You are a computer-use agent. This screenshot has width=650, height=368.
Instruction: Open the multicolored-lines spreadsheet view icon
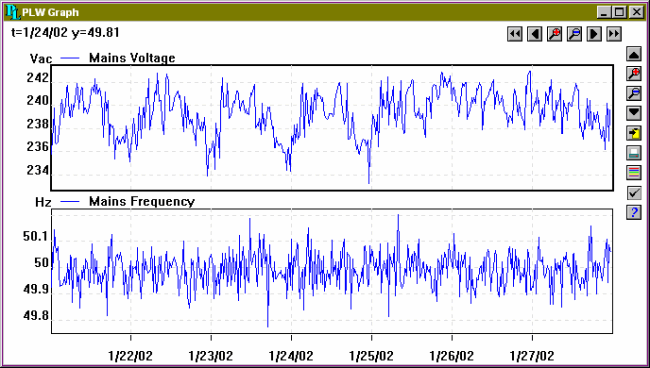(x=634, y=172)
